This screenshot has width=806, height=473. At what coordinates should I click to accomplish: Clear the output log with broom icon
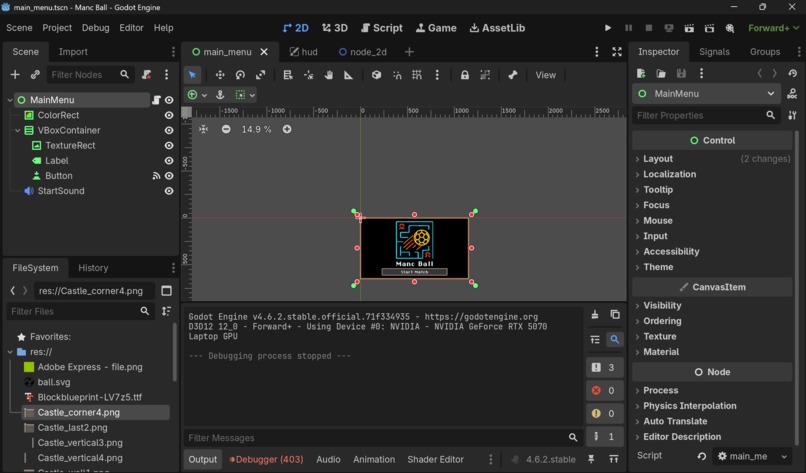pyautogui.click(x=595, y=315)
